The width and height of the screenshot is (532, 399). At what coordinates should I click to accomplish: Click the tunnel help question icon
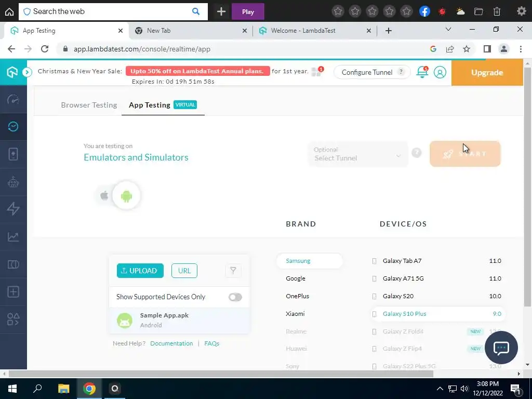pyautogui.click(x=416, y=153)
